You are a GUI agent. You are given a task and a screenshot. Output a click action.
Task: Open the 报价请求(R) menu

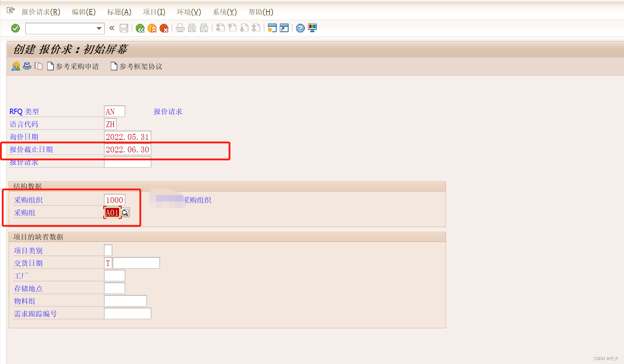tap(41, 12)
